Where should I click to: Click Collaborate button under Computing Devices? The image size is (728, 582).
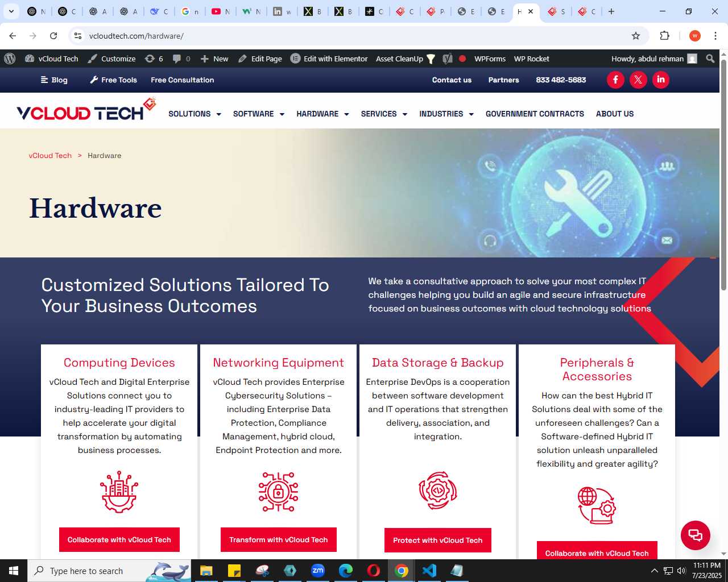click(x=119, y=539)
